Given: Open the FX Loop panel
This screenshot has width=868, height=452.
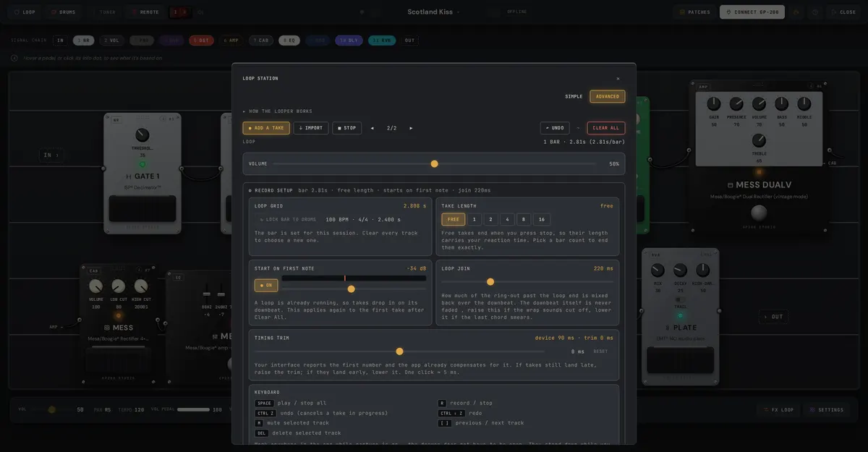Looking at the screenshot, I should pos(778,409).
